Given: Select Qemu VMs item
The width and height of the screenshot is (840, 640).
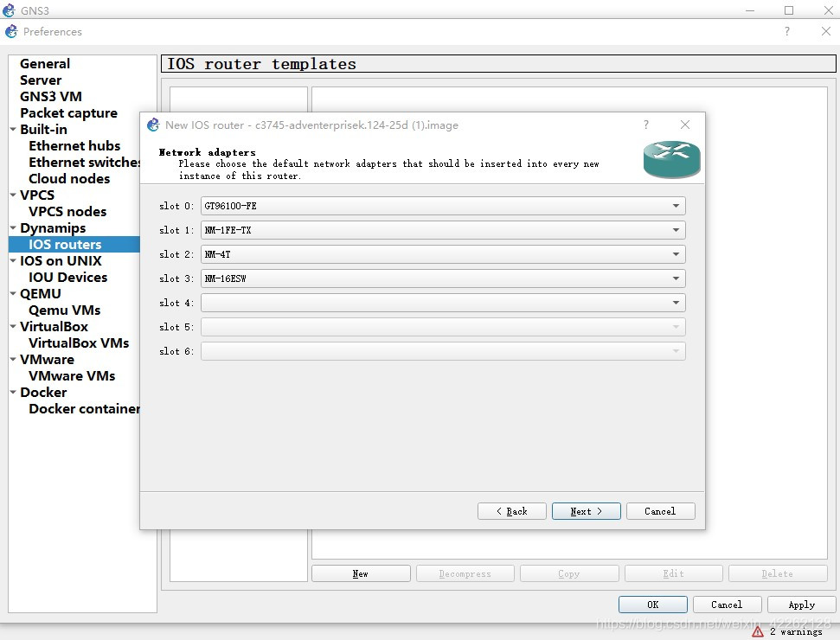Looking at the screenshot, I should click(x=64, y=310).
